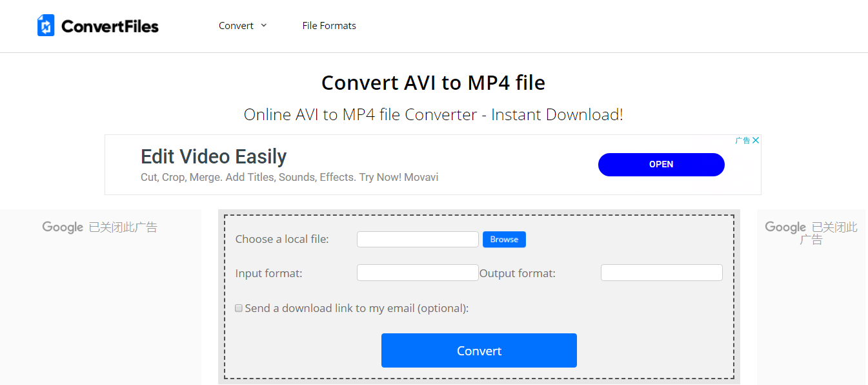Viewport: 868px width, 385px height.
Task: Click the Online AVI to MP4 subtitle
Action: click(x=434, y=114)
